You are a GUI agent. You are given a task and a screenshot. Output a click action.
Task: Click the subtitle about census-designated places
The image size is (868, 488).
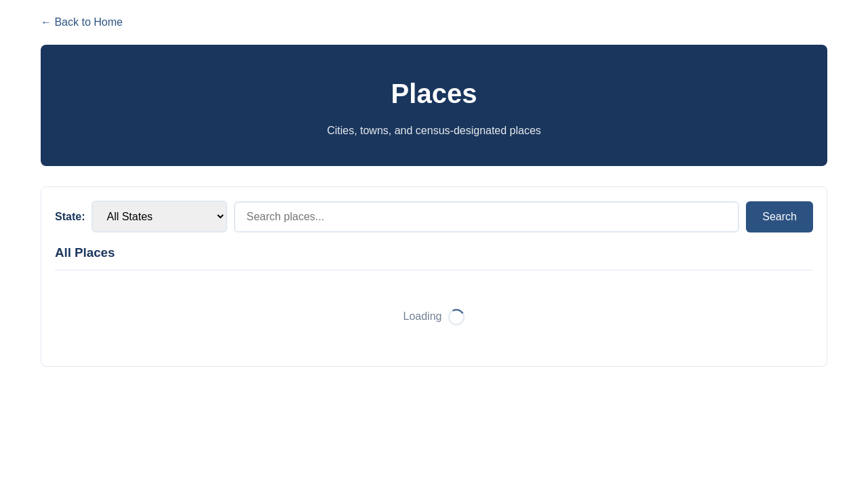(434, 131)
